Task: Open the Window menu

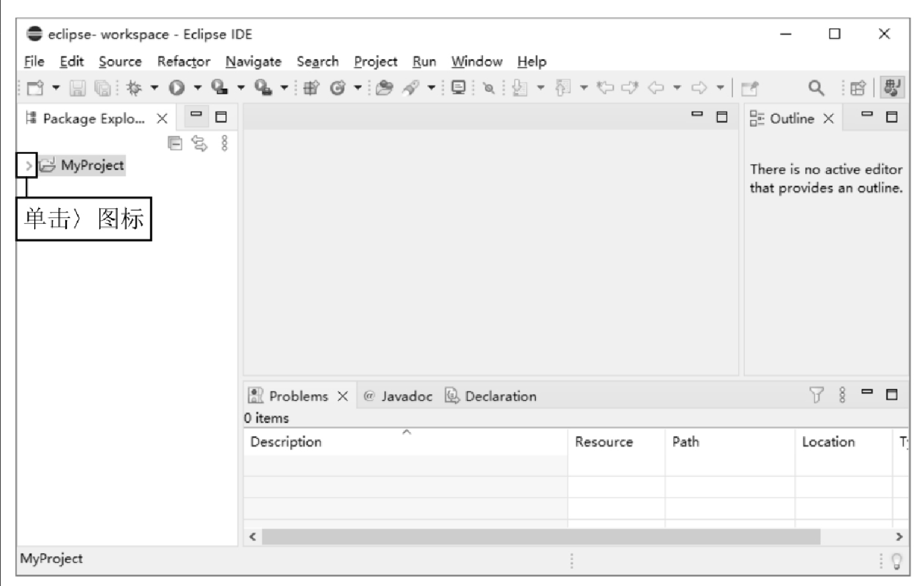Action: (x=477, y=61)
